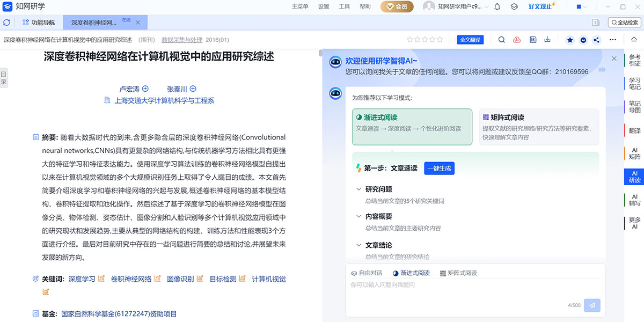Switch to 自由对话 chat mode
The width and height of the screenshot is (644, 322).
click(x=367, y=273)
